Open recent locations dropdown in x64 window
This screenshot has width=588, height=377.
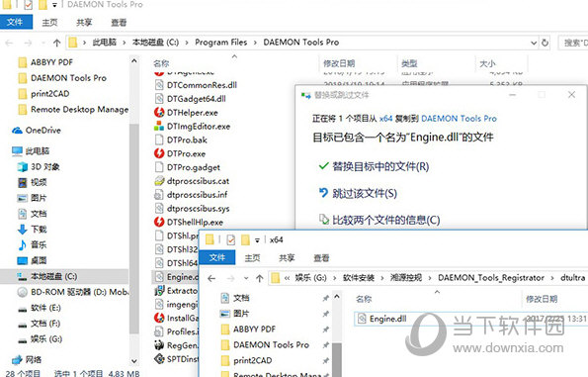coord(246,278)
